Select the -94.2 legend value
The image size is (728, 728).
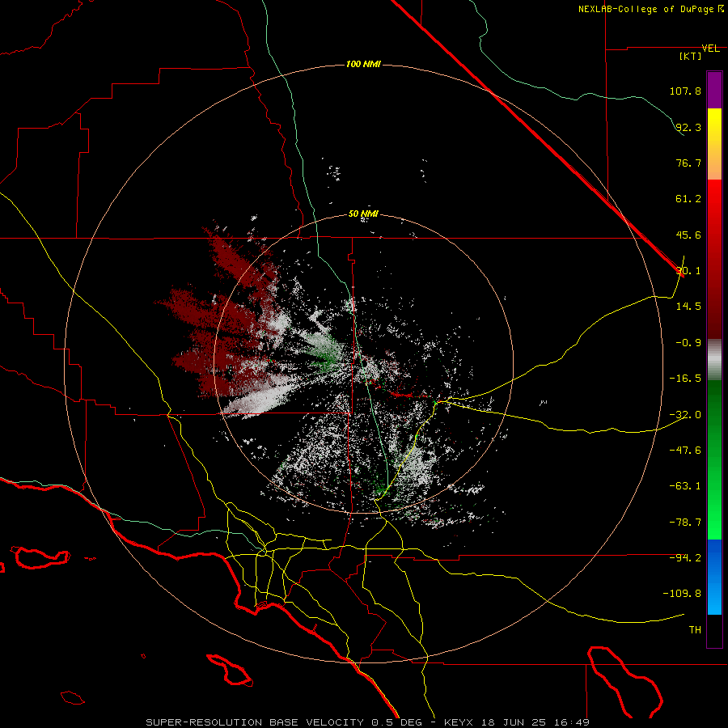[685, 557]
